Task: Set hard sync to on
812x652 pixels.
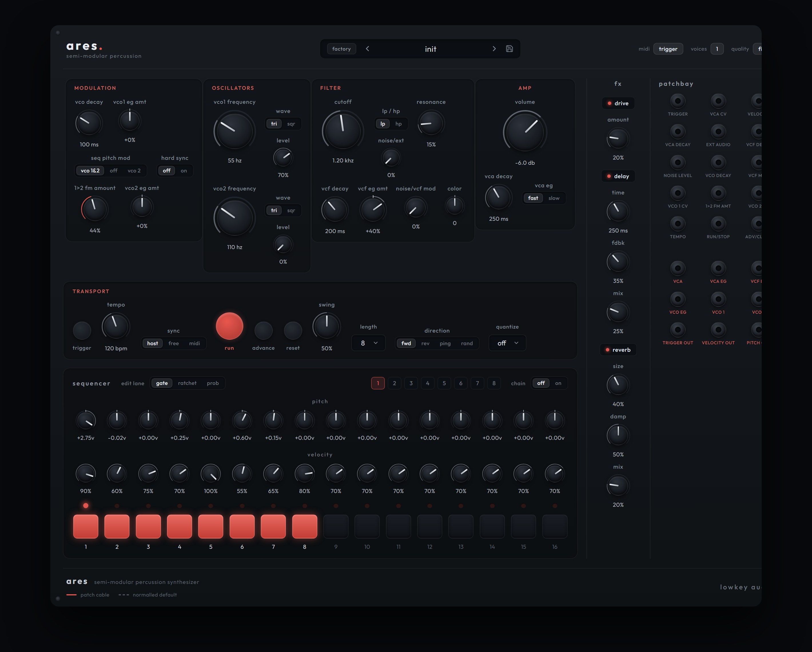Action: pyautogui.click(x=184, y=171)
